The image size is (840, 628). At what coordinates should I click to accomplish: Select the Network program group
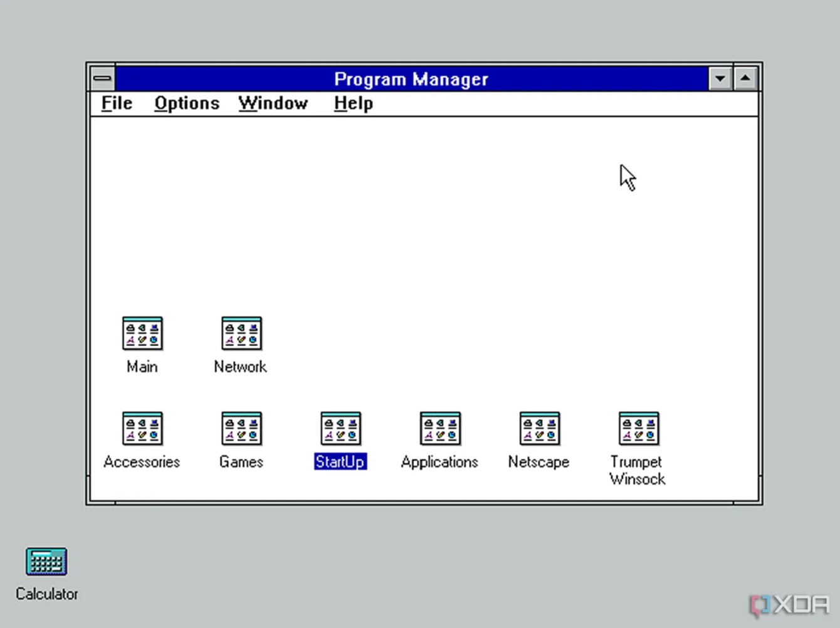[241, 333]
